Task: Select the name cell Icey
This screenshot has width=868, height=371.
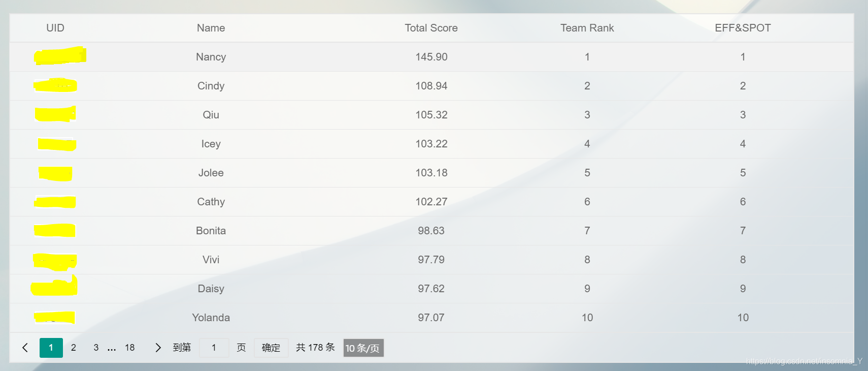Action: tap(211, 144)
